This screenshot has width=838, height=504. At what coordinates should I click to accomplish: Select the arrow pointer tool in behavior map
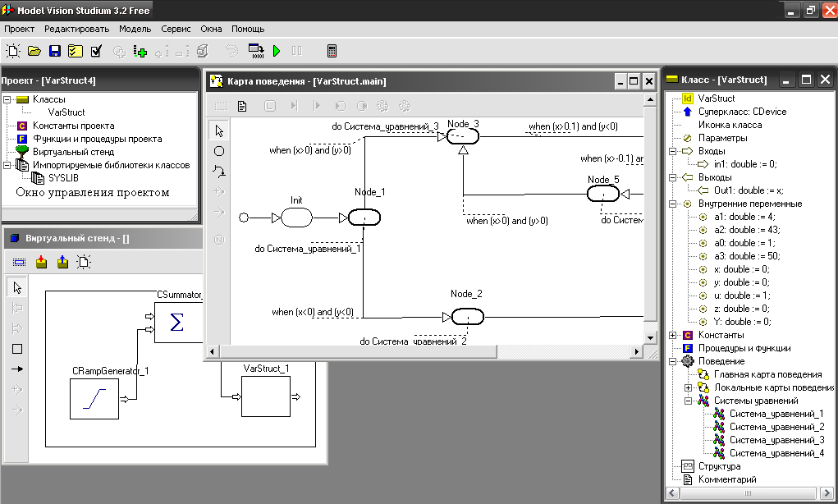(x=219, y=131)
